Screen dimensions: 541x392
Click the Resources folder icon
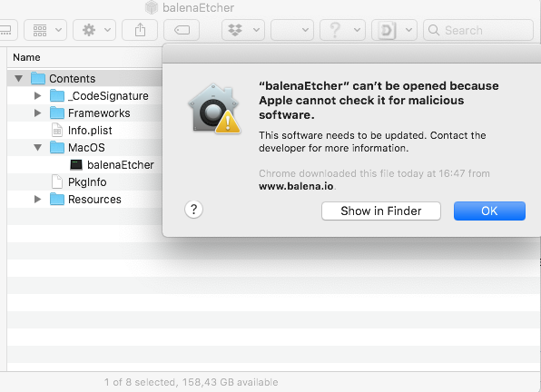57,199
